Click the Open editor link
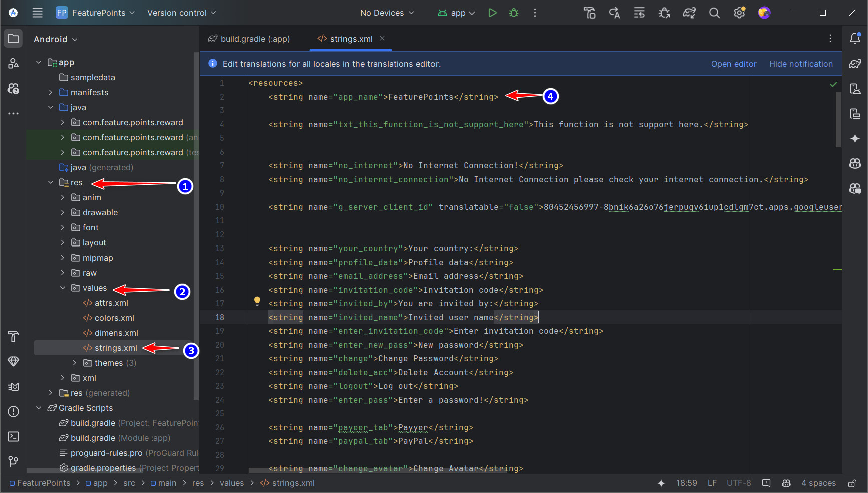Viewport: 868px width, 493px height. [733, 64]
